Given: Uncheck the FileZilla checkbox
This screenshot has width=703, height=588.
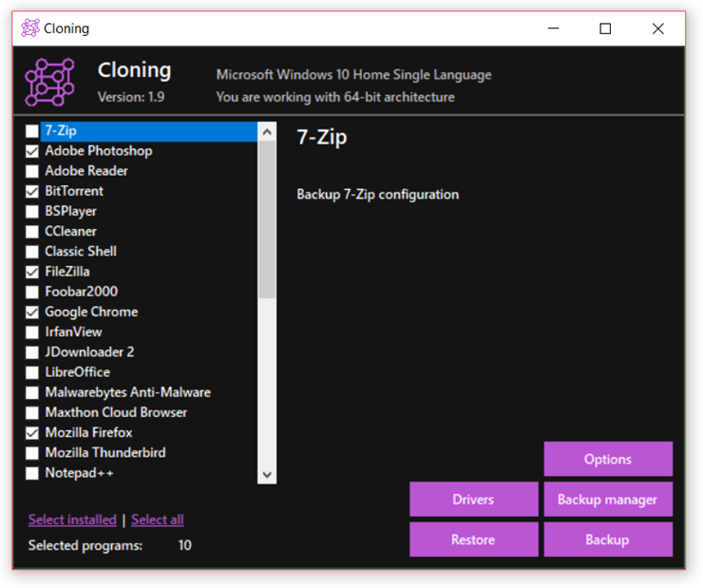Looking at the screenshot, I should [32, 272].
